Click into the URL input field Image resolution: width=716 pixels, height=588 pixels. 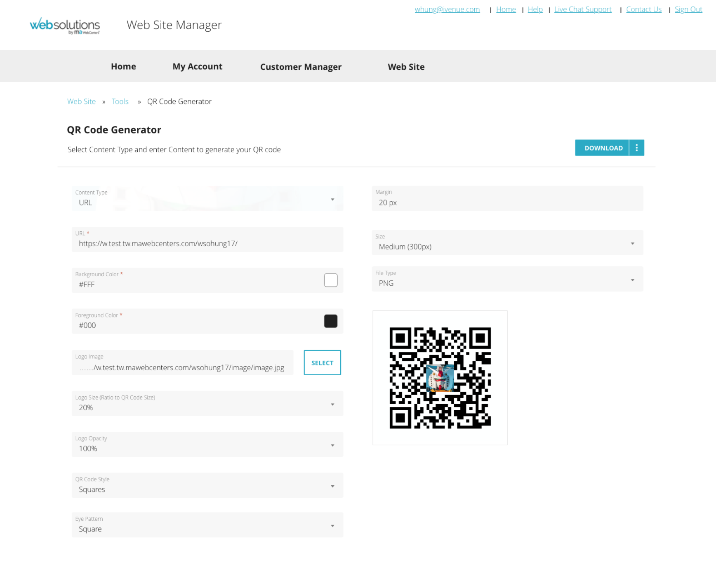207,239
